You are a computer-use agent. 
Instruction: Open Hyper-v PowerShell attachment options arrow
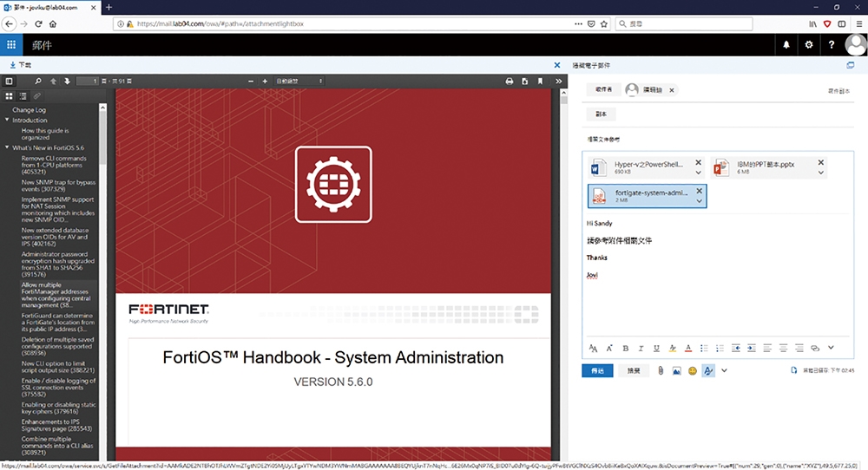pyautogui.click(x=698, y=173)
